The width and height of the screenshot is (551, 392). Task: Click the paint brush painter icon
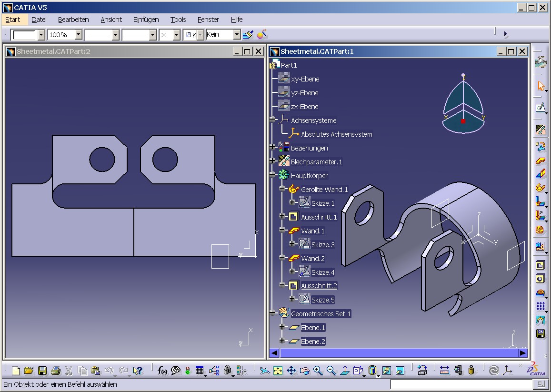248,34
